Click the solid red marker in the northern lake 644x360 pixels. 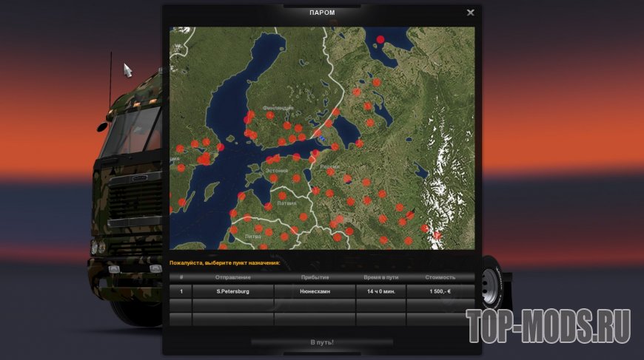click(x=380, y=39)
